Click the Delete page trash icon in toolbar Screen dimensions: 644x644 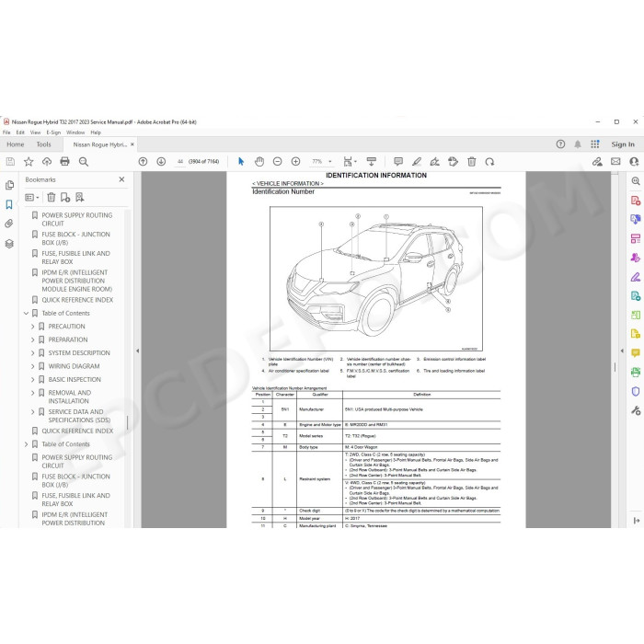coord(471,161)
